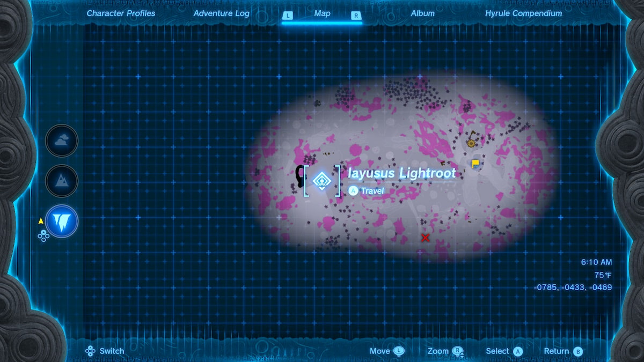The height and width of the screenshot is (362, 644).
Task: Select the Depths map layer
Action: (62, 221)
